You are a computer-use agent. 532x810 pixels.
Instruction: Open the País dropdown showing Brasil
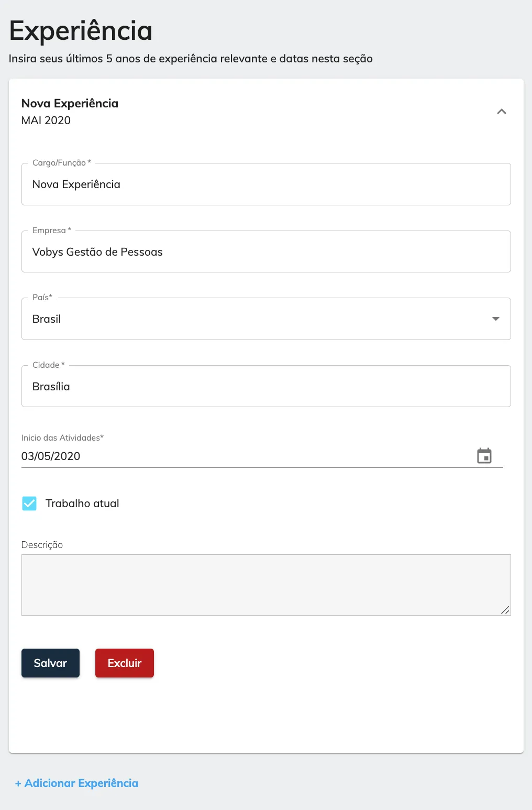point(266,319)
